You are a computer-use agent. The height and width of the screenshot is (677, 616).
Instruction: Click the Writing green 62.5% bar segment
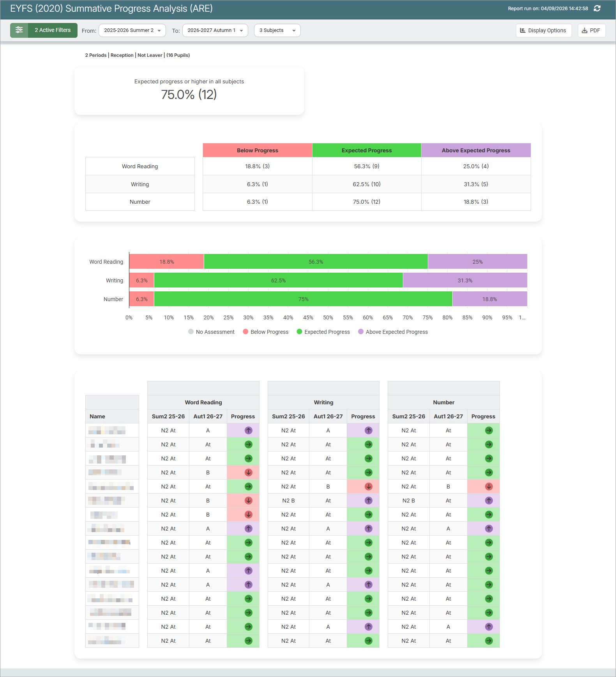(279, 280)
